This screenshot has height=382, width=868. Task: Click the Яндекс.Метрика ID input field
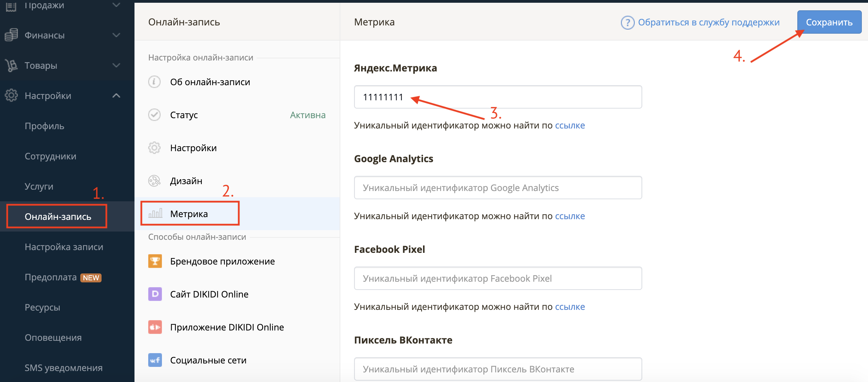click(x=498, y=97)
